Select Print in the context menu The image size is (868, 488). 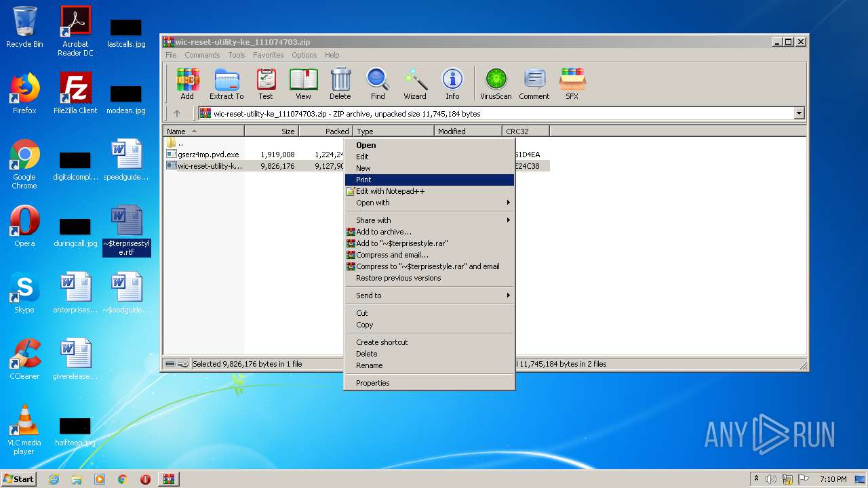[429, 180]
